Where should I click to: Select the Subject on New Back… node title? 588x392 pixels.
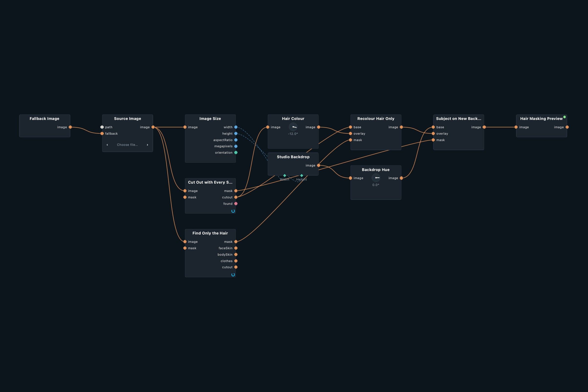click(x=458, y=119)
